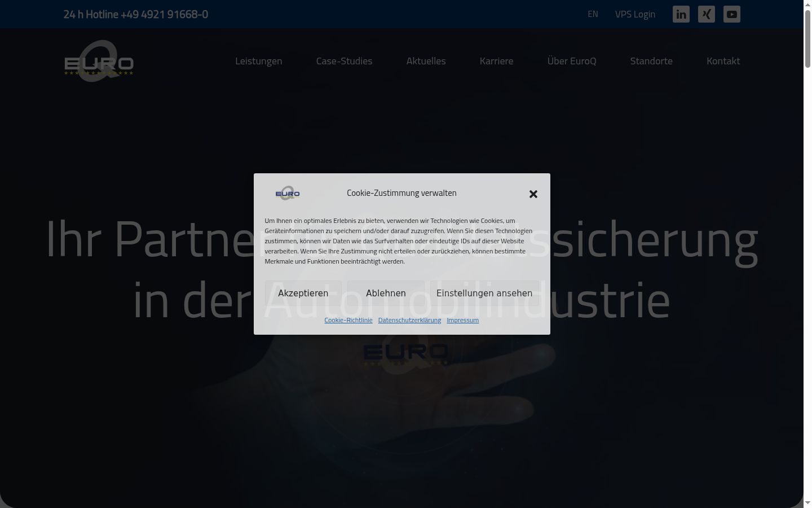Open the Xing social icon
The image size is (812, 508).
pos(707,14)
